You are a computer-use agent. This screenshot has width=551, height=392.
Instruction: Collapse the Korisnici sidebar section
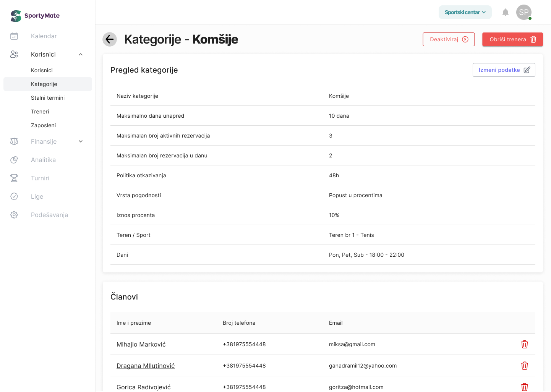pyautogui.click(x=81, y=54)
